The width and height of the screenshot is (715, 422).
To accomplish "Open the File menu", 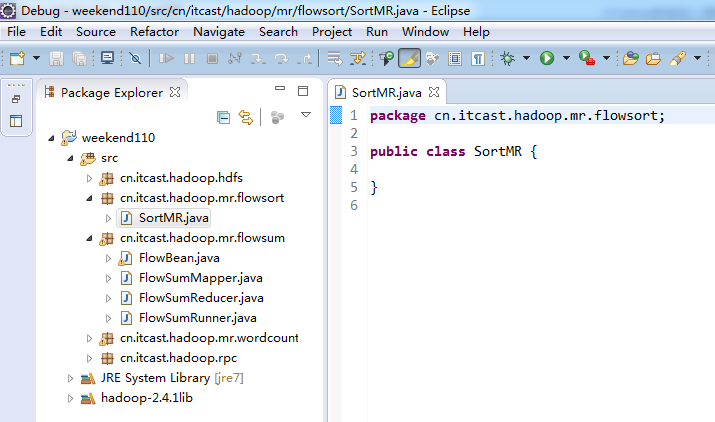I will (16, 31).
